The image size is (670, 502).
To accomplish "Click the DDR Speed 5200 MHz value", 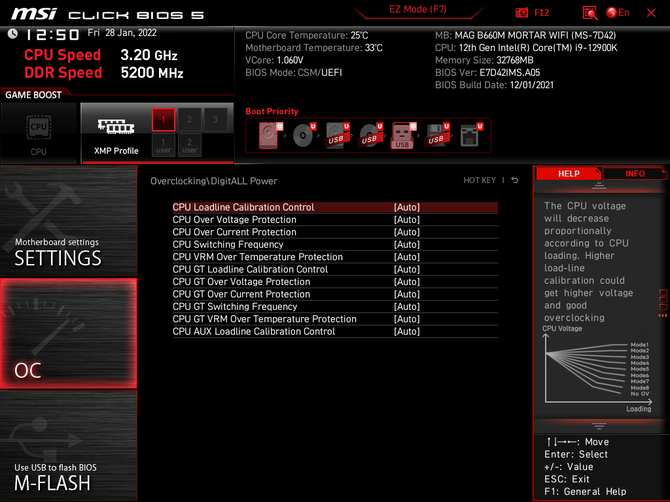I will click(x=152, y=73).
